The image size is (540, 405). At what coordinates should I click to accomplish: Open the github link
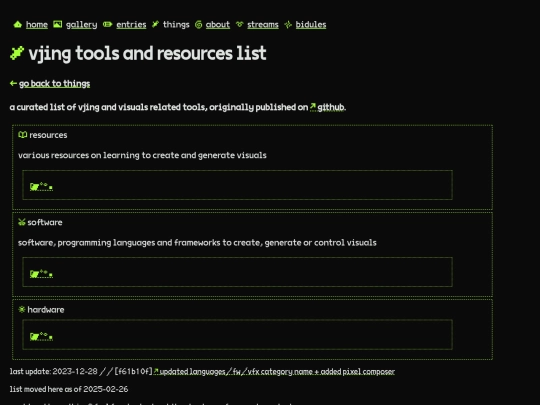tap(331, 107)
